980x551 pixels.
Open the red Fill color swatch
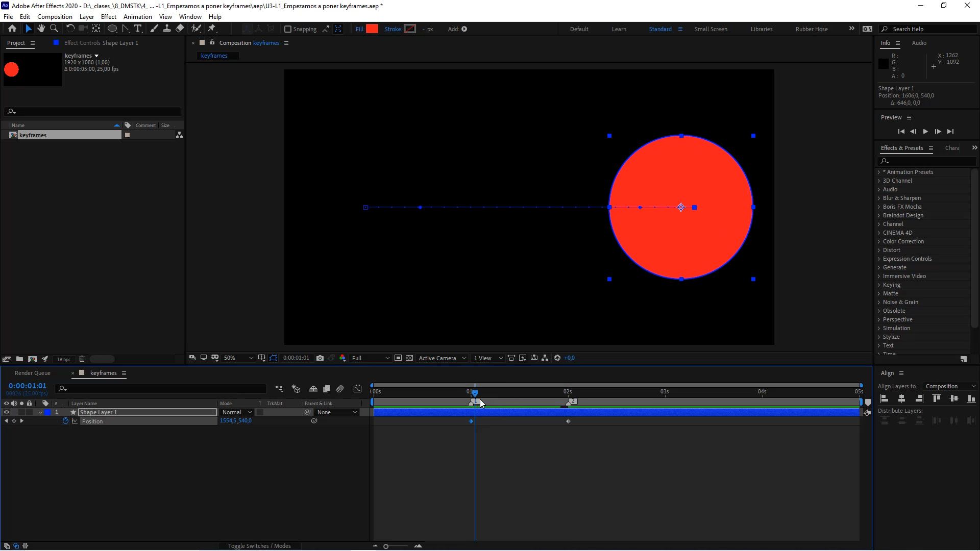pyautogui.click(x=372, y=29)
